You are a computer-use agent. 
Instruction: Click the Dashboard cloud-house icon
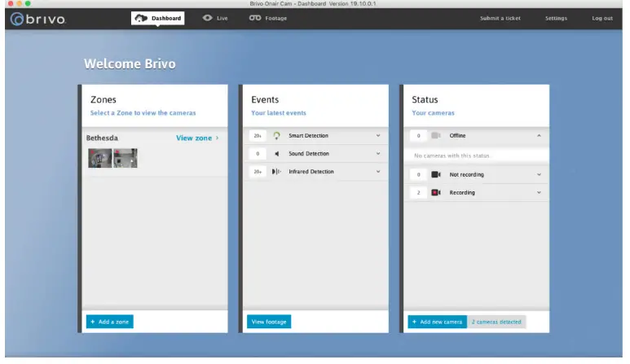coord(141,18)
